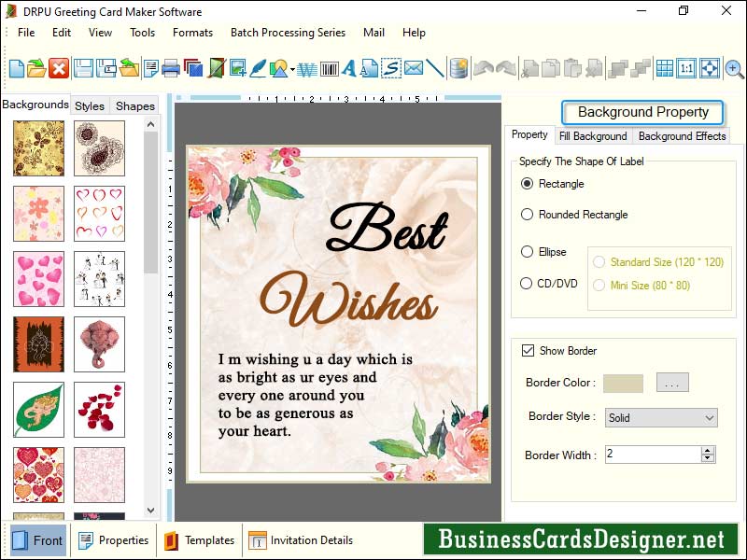Uncheck the Show Border checkbox
This screenshot has width=747, height=560.
tap(528, 351)
